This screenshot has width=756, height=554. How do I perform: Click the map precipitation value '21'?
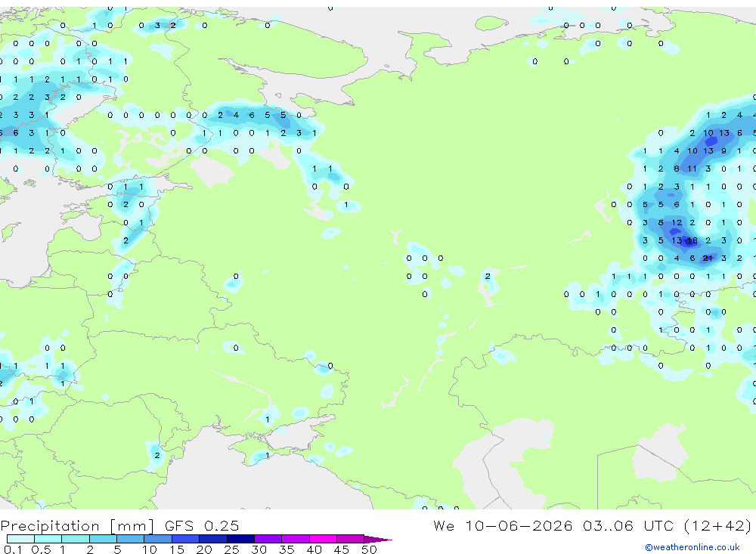(708, 258)
